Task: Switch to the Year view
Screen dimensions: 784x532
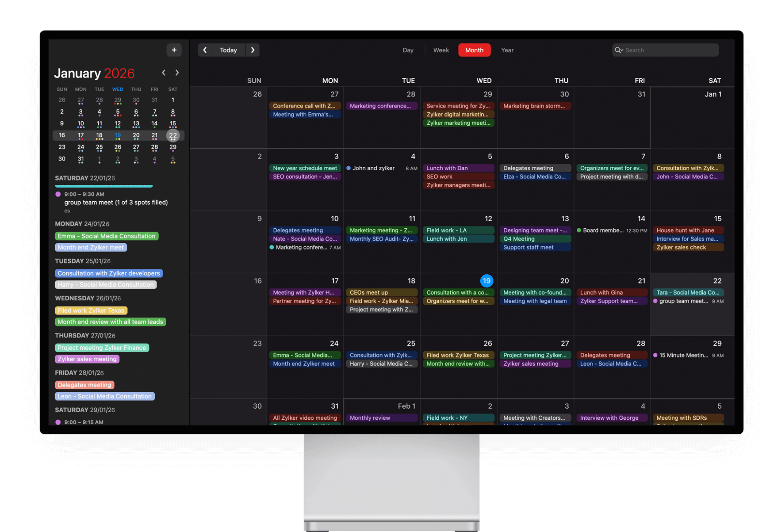Action: 507,50
